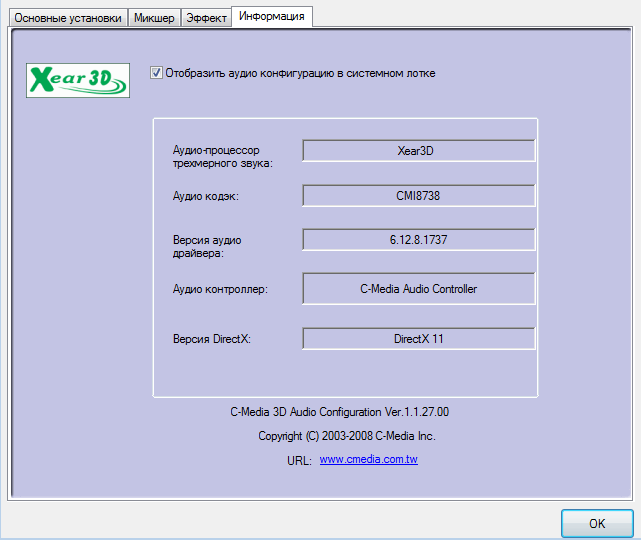The height and width of the screenshot is (540, 641).
Task: Click the Версия DirectX label
Action: [211, 340]
